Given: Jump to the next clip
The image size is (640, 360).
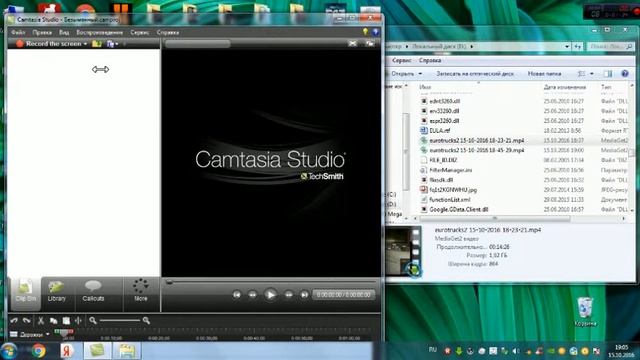Looking at the screenshot, I should coord(304,295).
